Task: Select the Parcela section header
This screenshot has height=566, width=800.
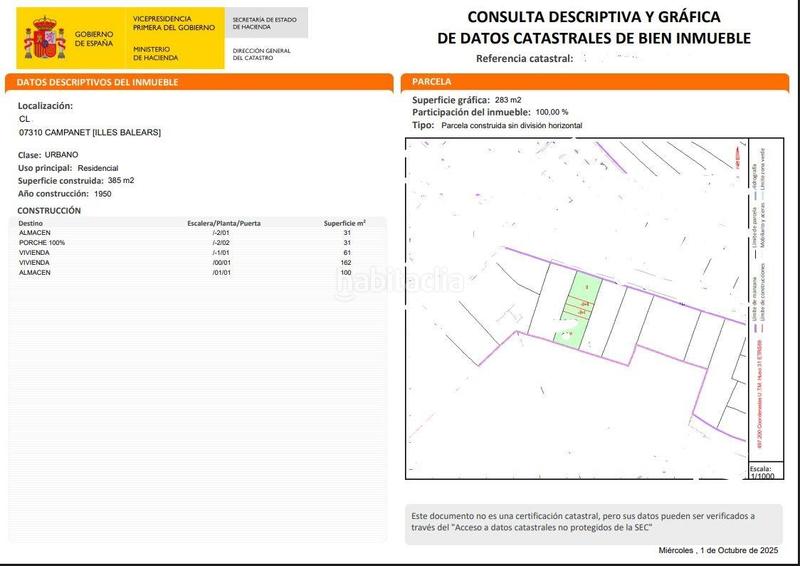Action: 432,81
